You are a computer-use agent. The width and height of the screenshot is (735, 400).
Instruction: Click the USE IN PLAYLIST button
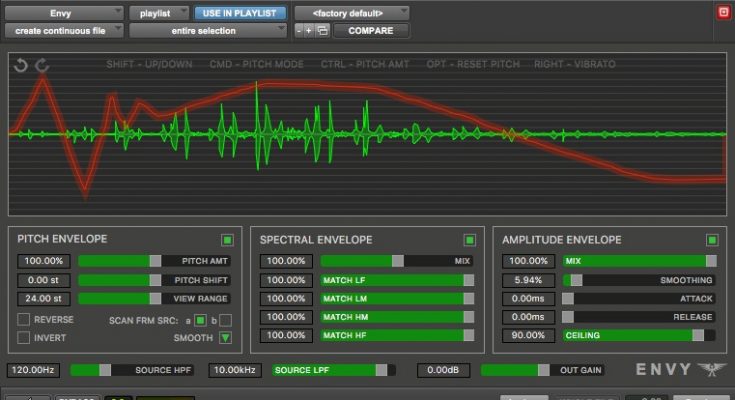coord(240,13)
